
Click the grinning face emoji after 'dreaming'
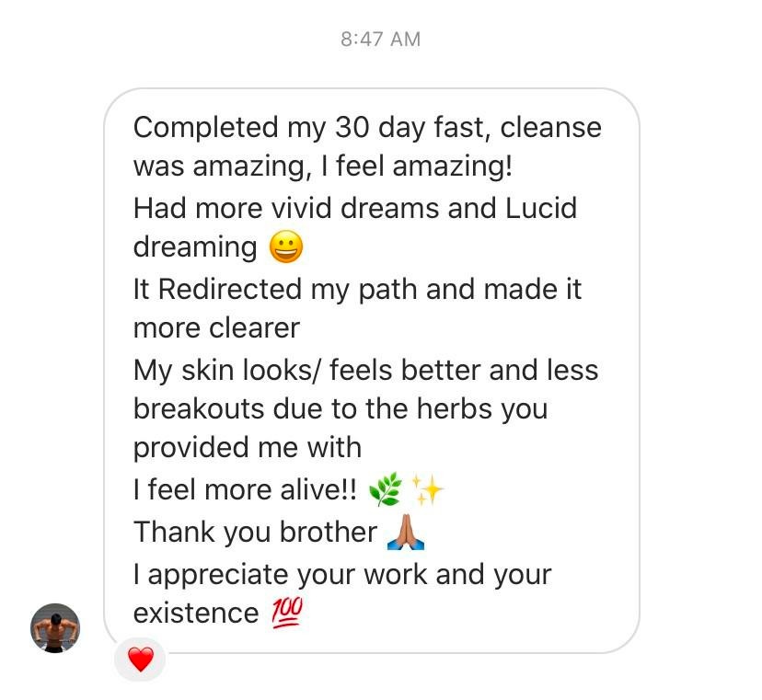[286, 247]
